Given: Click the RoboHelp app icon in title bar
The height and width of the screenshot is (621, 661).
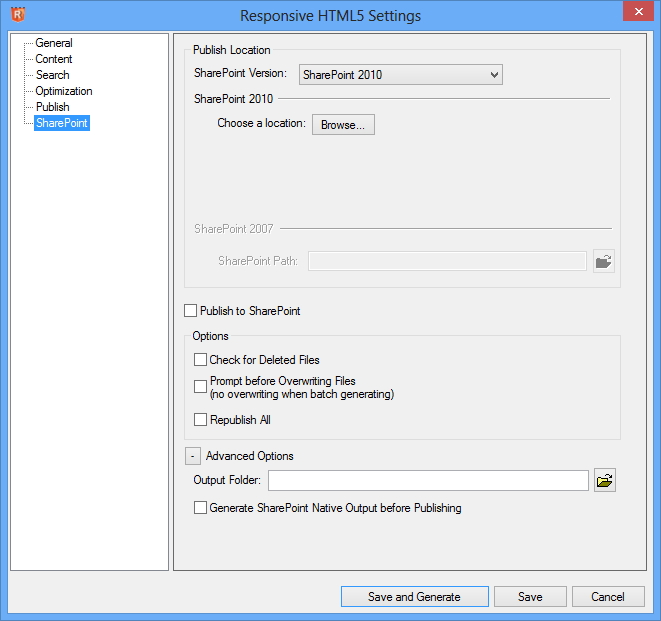Looking at the screenshot, I should pyautogui.click(x=16, y=14).
